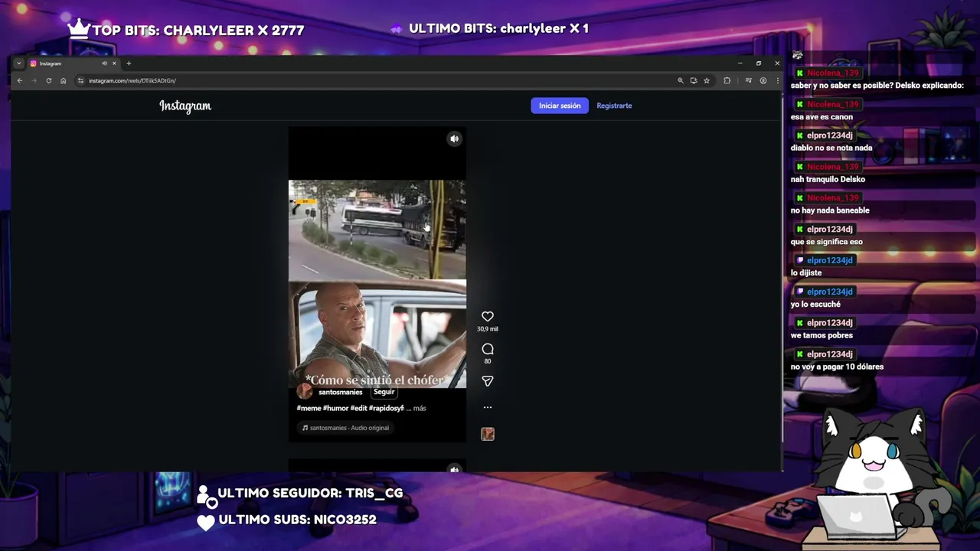Click the #meme hashtag in the caption
This screenshot has height=551, width=980.
pyautogui.click(x=309, y=409)
